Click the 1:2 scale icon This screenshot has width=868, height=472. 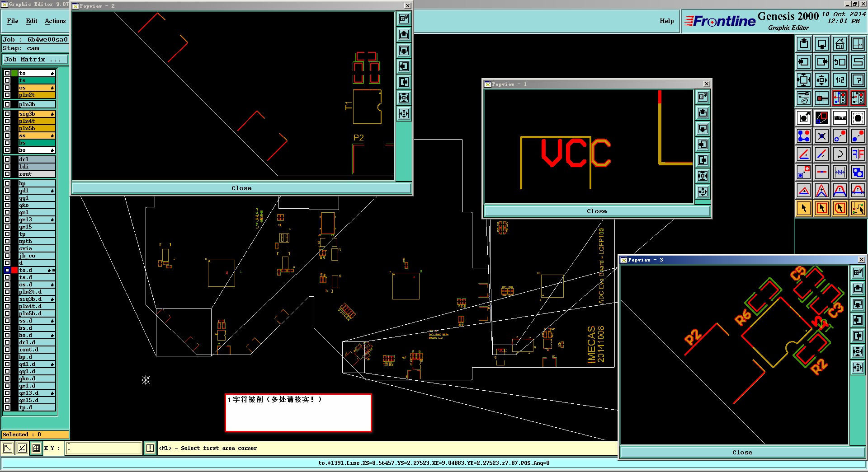[840, 80]
